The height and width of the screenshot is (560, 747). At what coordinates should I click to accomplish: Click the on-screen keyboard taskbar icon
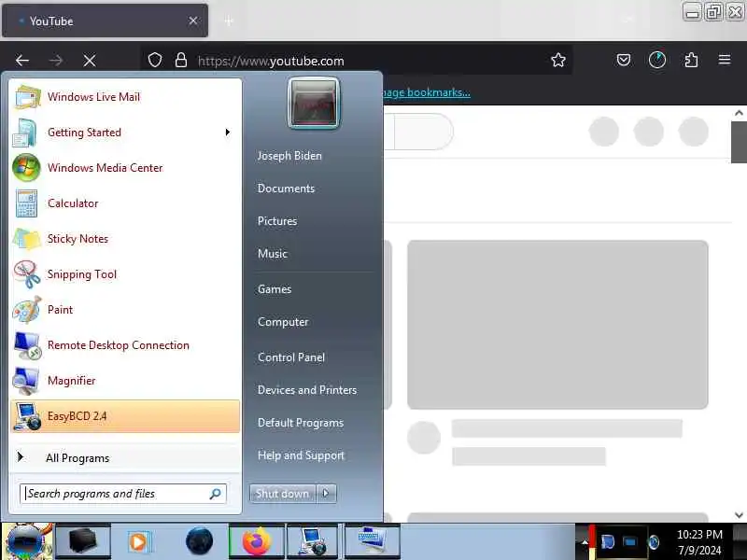click(x=372, y=541)
